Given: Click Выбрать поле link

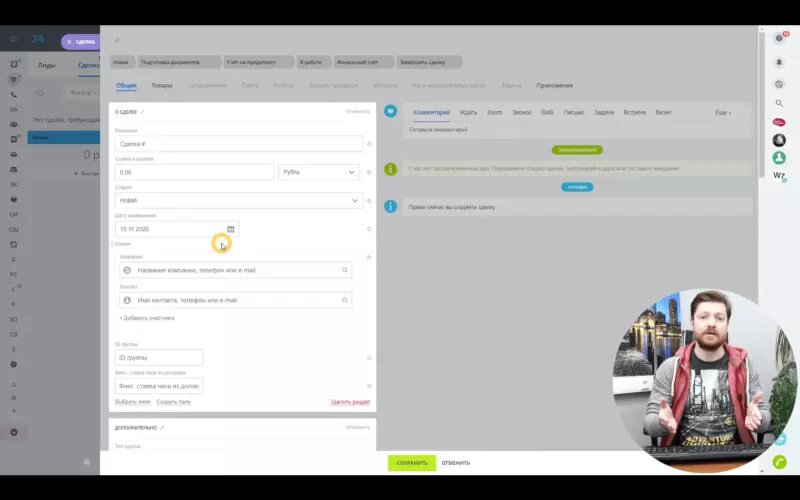Looking at the screenshot, I should click(133, 402).
